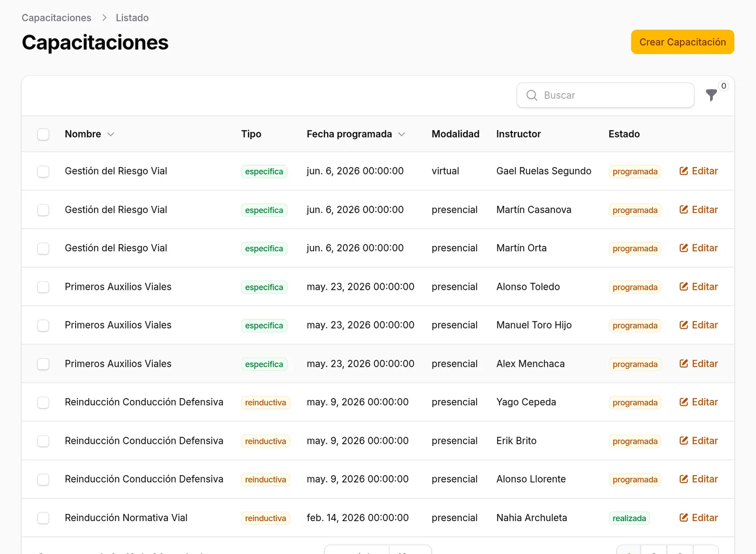Click Reinducción Normativa Vial name

tap(126, 518)
